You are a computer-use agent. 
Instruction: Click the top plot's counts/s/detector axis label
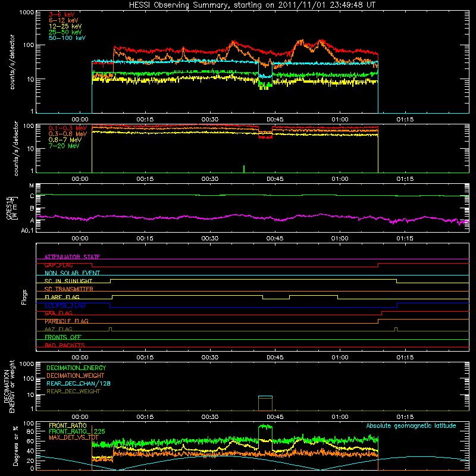click(12, 62)
